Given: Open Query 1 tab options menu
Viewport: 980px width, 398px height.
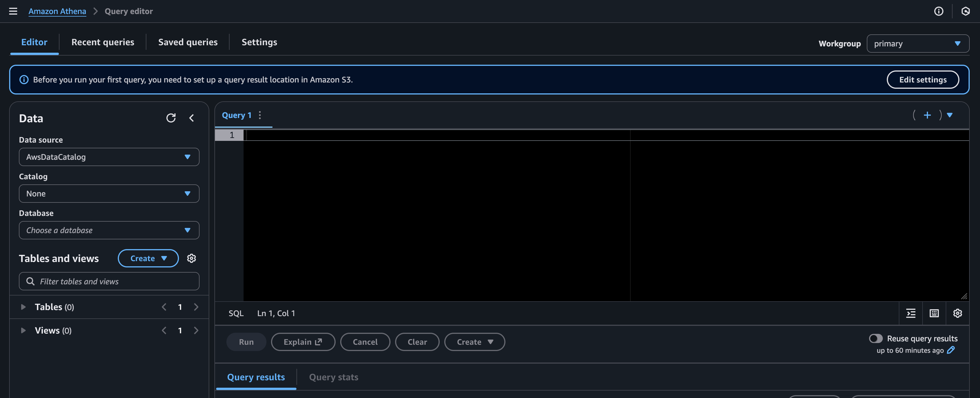Looking at the screenshot, I should pyautogui.click(x=260, y=115).
